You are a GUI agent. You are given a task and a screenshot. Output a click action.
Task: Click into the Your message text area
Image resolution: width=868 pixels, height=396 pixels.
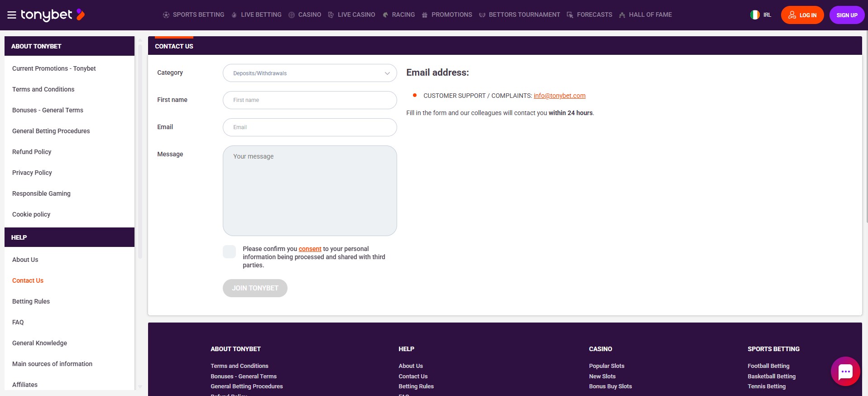pyautogui.click(x=310, y=190)
